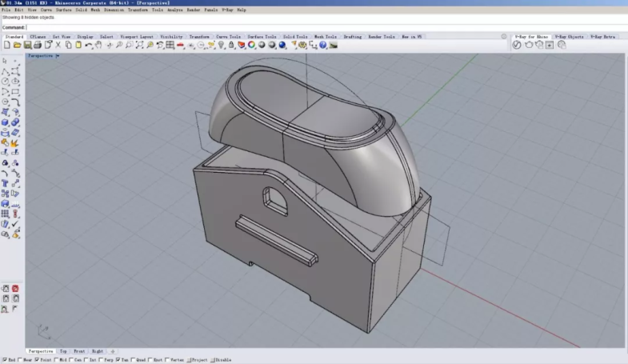
Task: Toggle the Tan object snap checkbox
Action: click(x=118, y=361)
